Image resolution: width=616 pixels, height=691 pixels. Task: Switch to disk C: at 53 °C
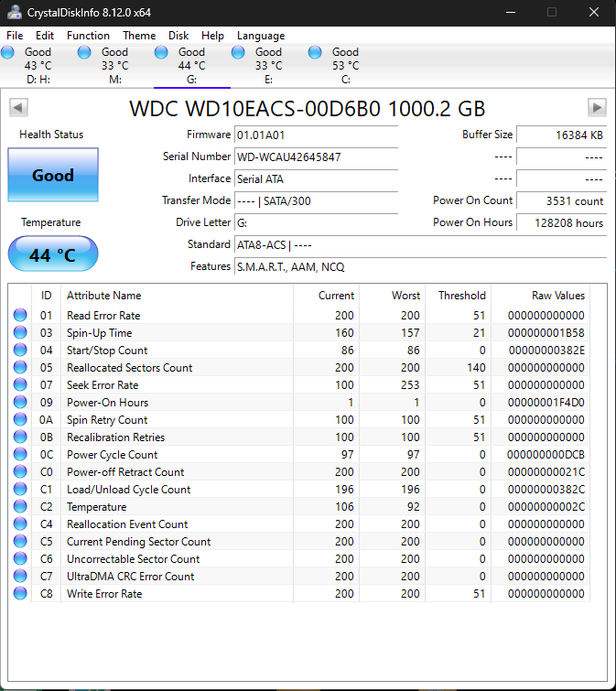point(345,66)
